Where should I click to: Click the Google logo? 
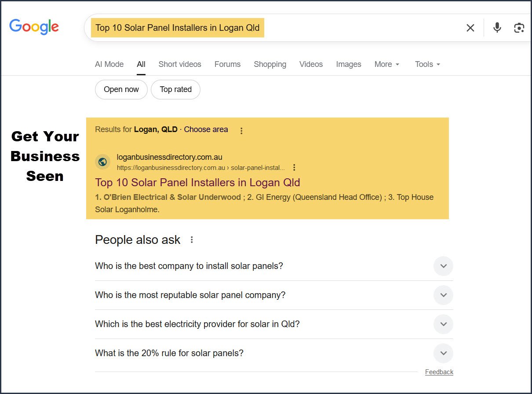34,27
